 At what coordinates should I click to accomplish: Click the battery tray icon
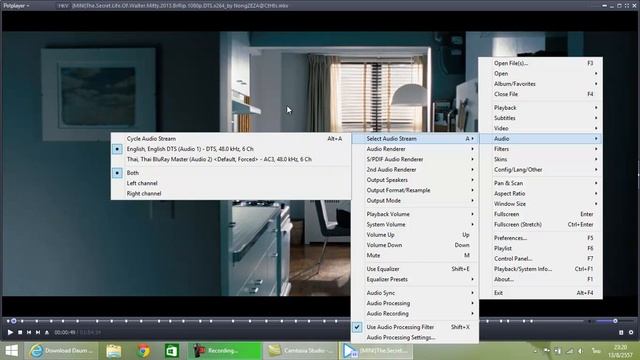pos(558,351)
